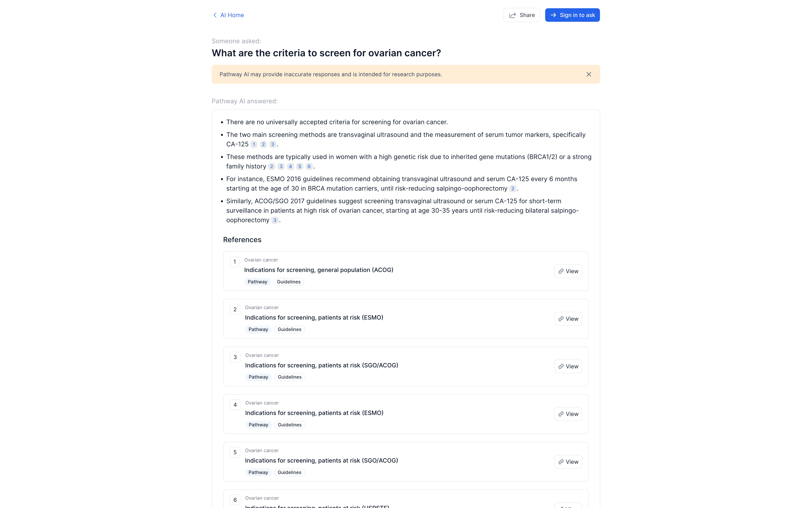Click the AI Home back link

pyautogui.click(x=228, y=15)
